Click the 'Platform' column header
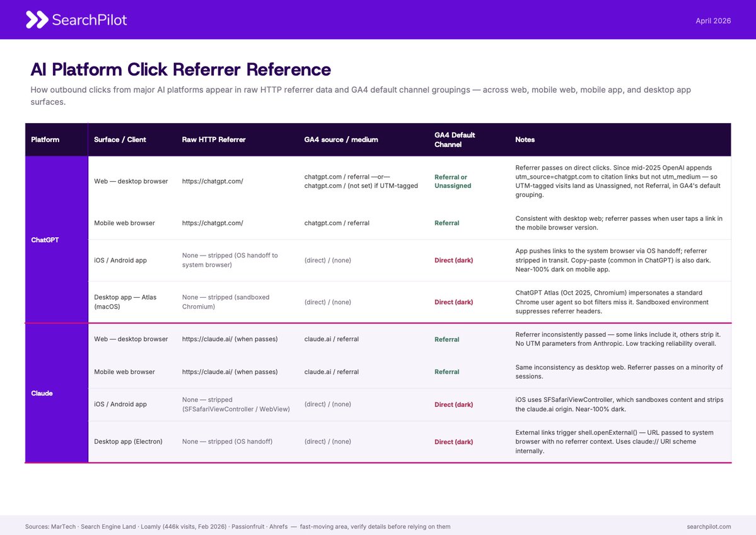The height and width of the screenshot is (535, 756). (45, 139)
